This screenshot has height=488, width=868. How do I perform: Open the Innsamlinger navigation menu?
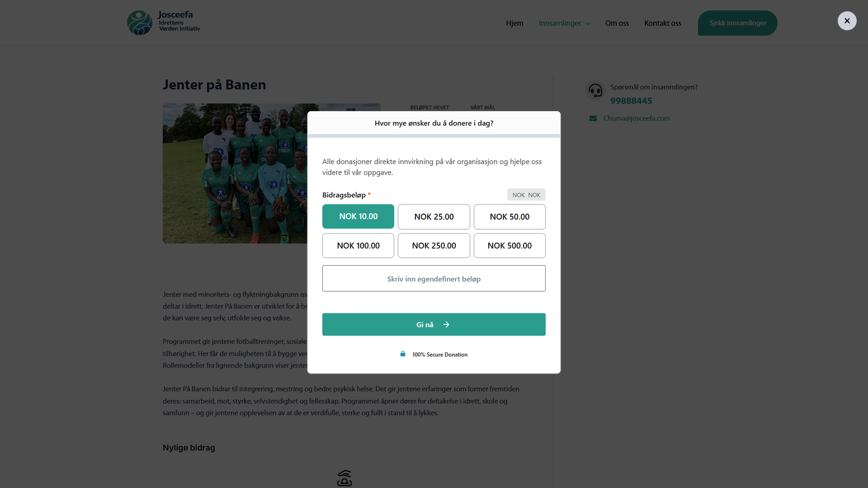(x=559, y=23)
